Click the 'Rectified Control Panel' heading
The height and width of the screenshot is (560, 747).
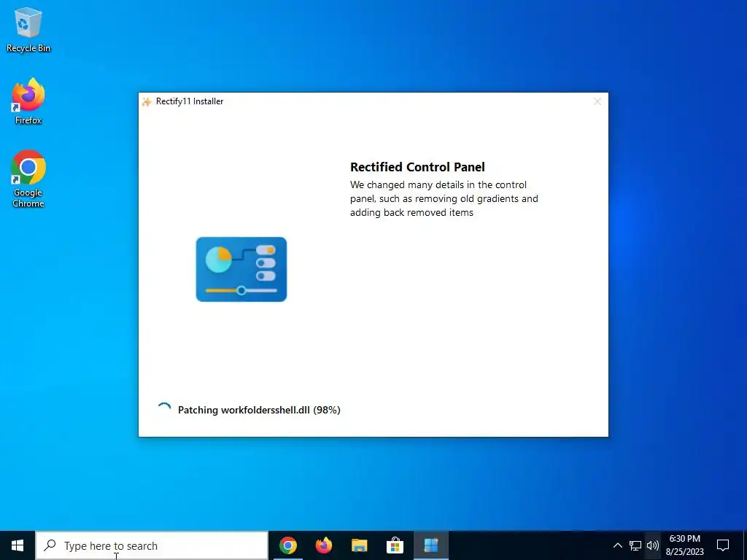417,167
